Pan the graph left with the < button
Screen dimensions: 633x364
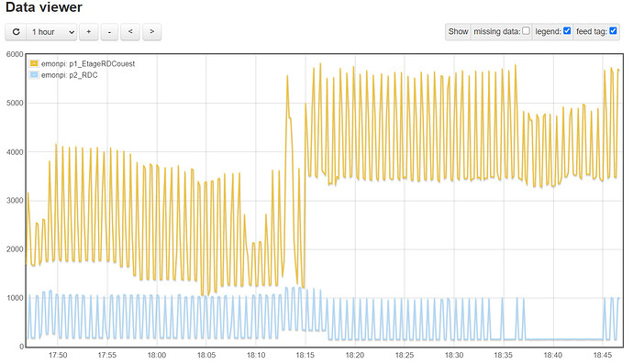tap(130, 32)
